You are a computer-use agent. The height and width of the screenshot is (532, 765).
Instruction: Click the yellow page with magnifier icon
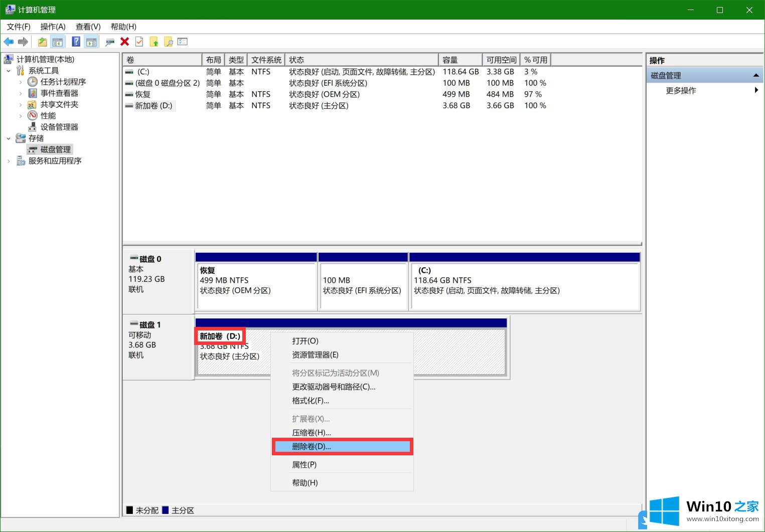[169, 42]
